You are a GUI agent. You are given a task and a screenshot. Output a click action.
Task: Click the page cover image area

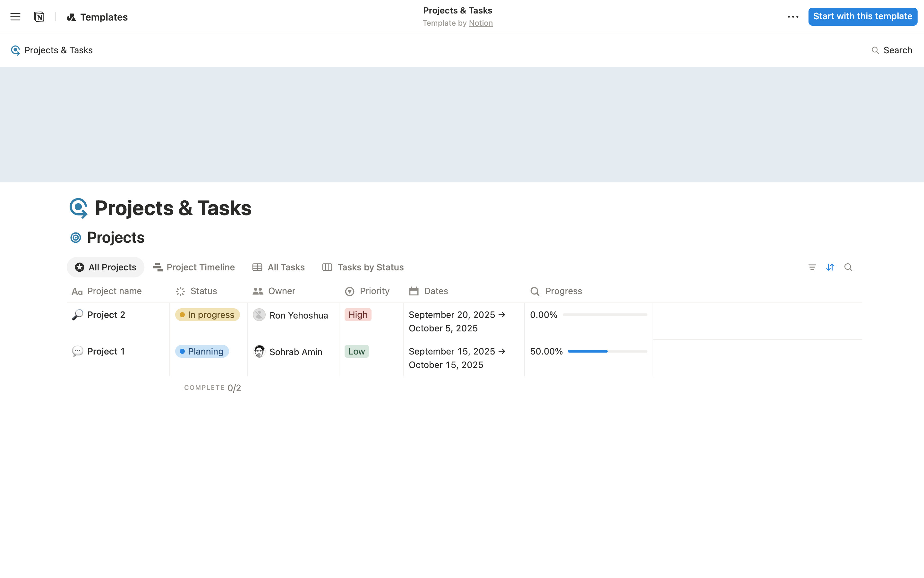coord(462,125)
